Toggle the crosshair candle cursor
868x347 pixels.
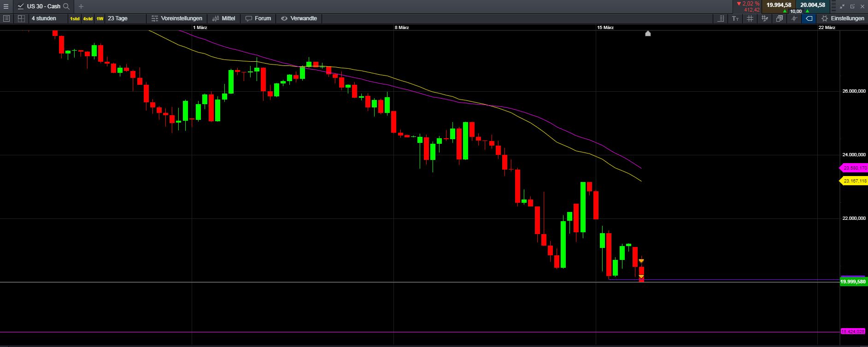click(793, 18)
